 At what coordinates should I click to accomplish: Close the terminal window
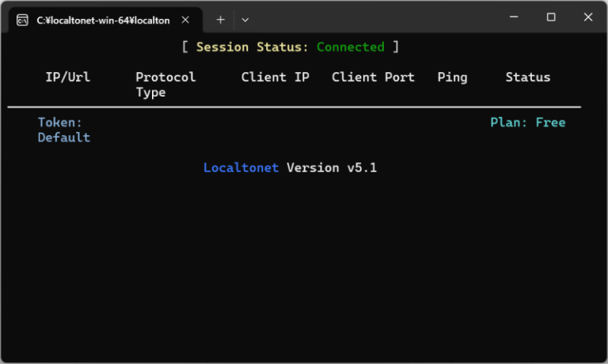tap(587, 17)
